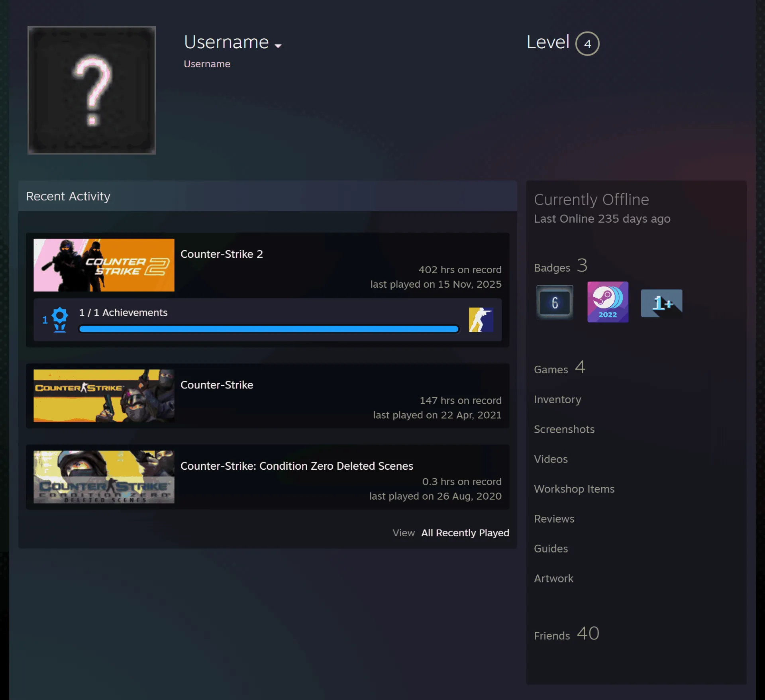Open the Reviews link

[554, 519]
